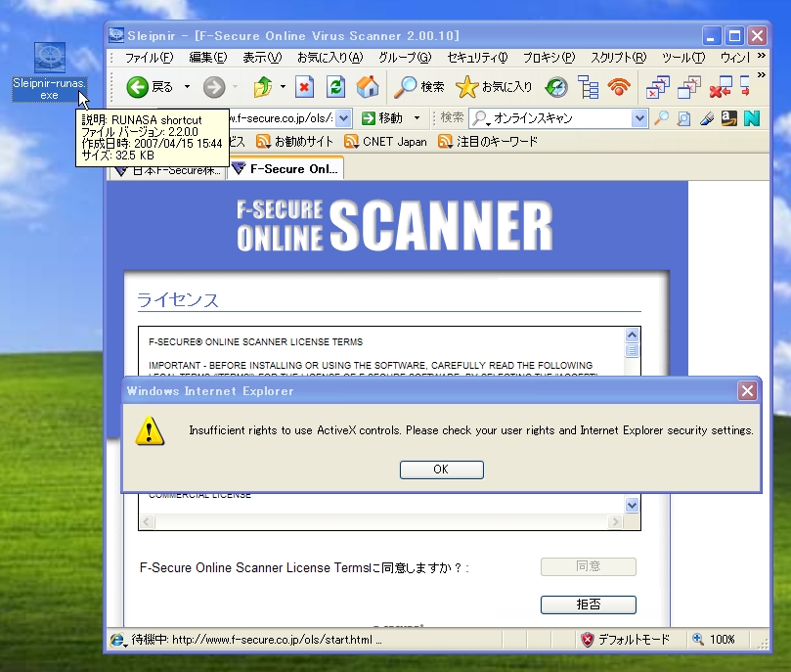This screenshot has width=791, height=672.
Task: Open the CNET Japan RSS bookmark
Action: coord(385,142)
